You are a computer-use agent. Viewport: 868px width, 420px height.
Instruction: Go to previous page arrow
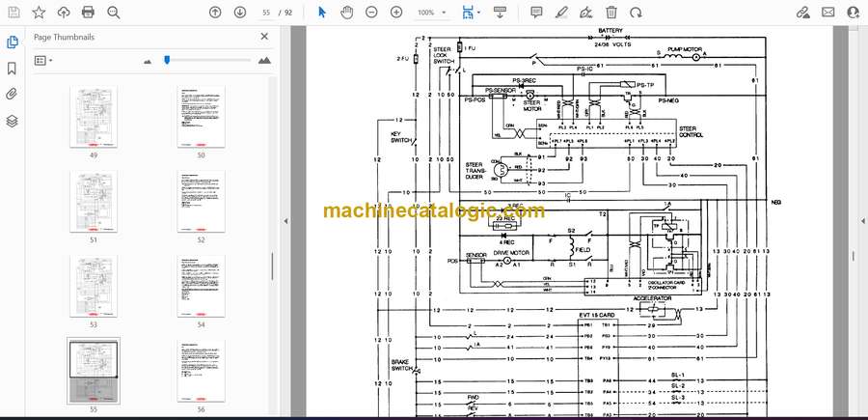pos(215,13)
